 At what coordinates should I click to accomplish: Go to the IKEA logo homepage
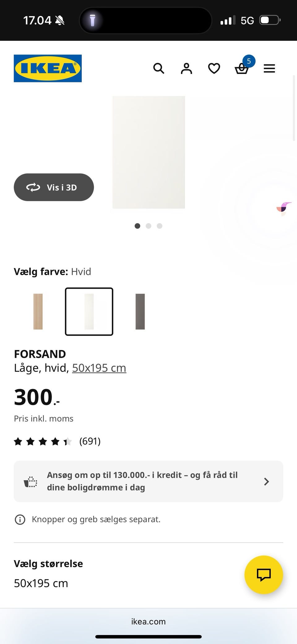click(48, 68)
